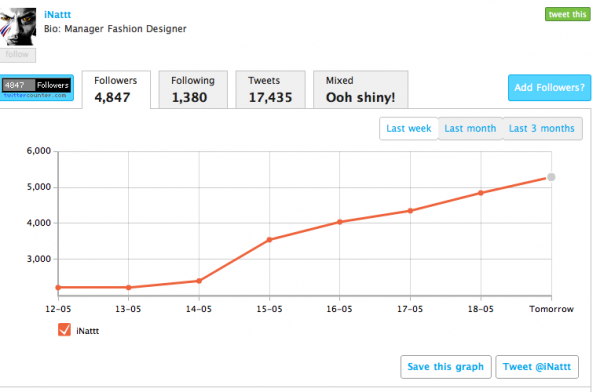Image resolution: width=600 pixels, height=392 pixels.
Task: Click the 4847 Followers twittercounter badge
Action: [37, 88]
